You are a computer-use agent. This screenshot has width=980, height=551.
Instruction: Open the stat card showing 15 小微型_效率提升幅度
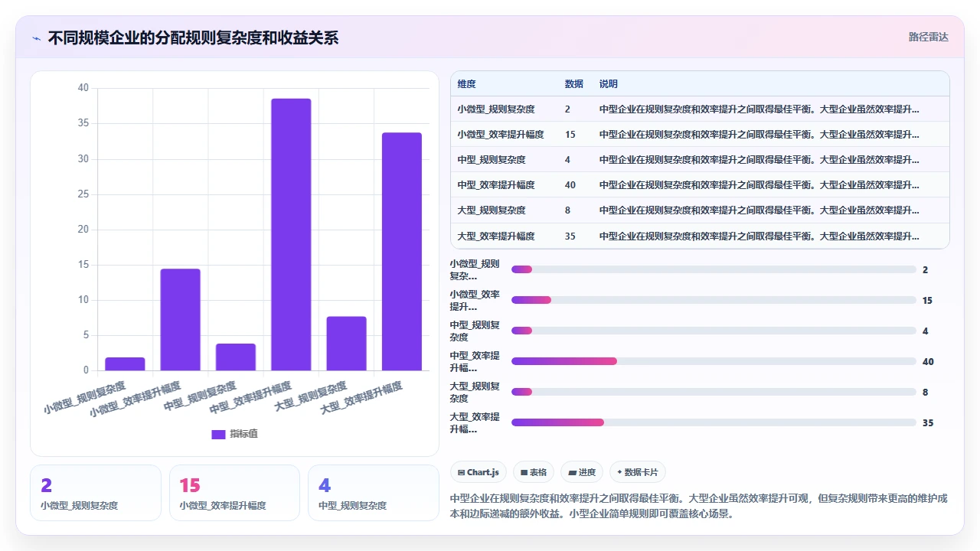pos(234,493)
